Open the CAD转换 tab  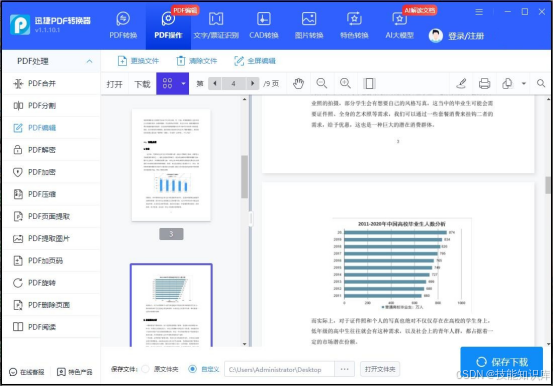(264, 25)
